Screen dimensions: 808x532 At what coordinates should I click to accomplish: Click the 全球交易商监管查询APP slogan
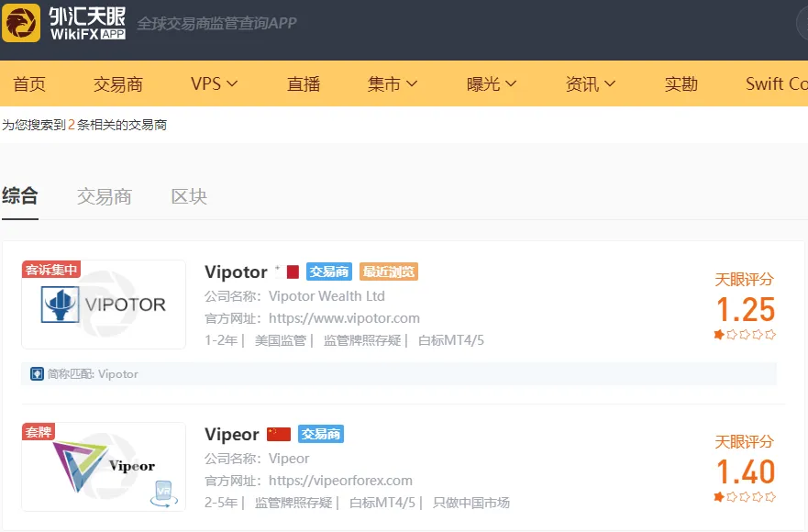point(216,23)
